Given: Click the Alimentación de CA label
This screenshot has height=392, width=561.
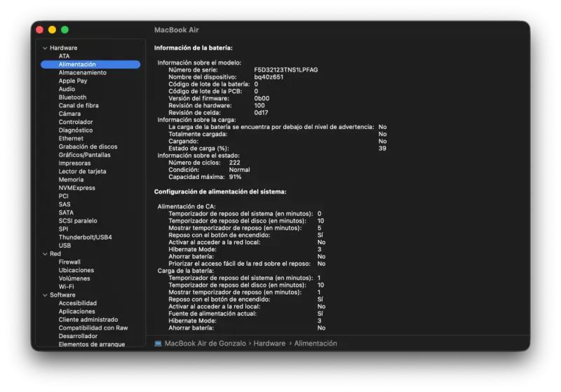Looking at the screenshot, I should 187,207.
